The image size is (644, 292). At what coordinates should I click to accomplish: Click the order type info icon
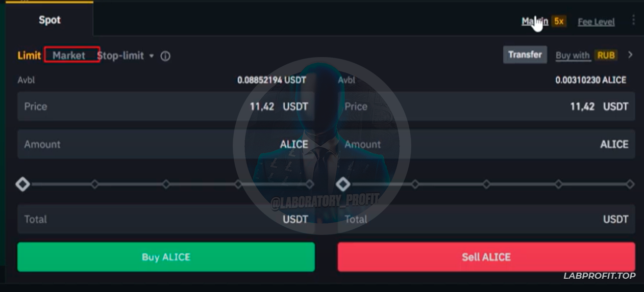[x=165, y=56]
